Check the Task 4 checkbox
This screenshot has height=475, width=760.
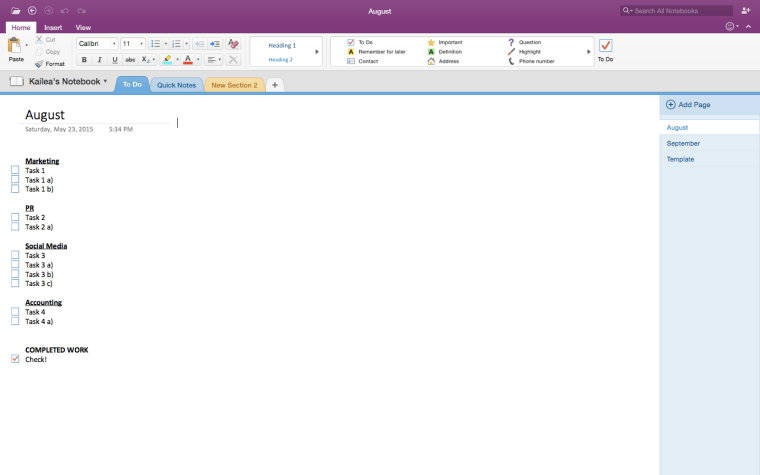(15, 312)
